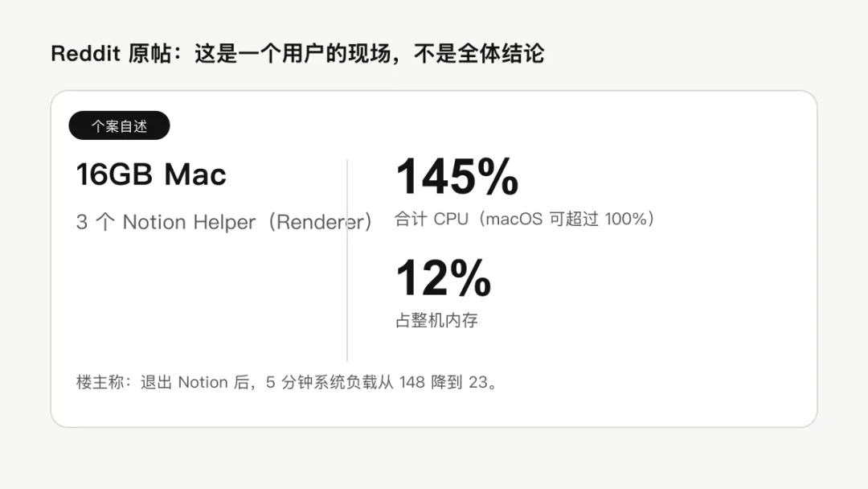This screenshot has width=868, height=489.
Task: Click the 合计 CPU caption line
Action: coord(525,219)
